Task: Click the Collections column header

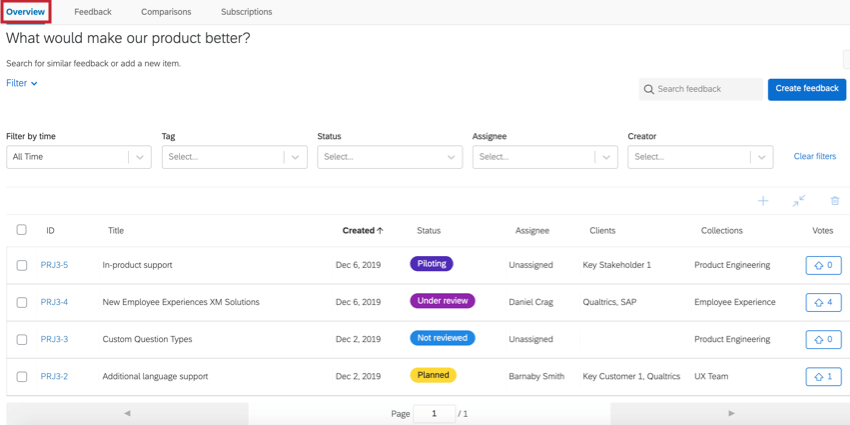Action: 722,230
